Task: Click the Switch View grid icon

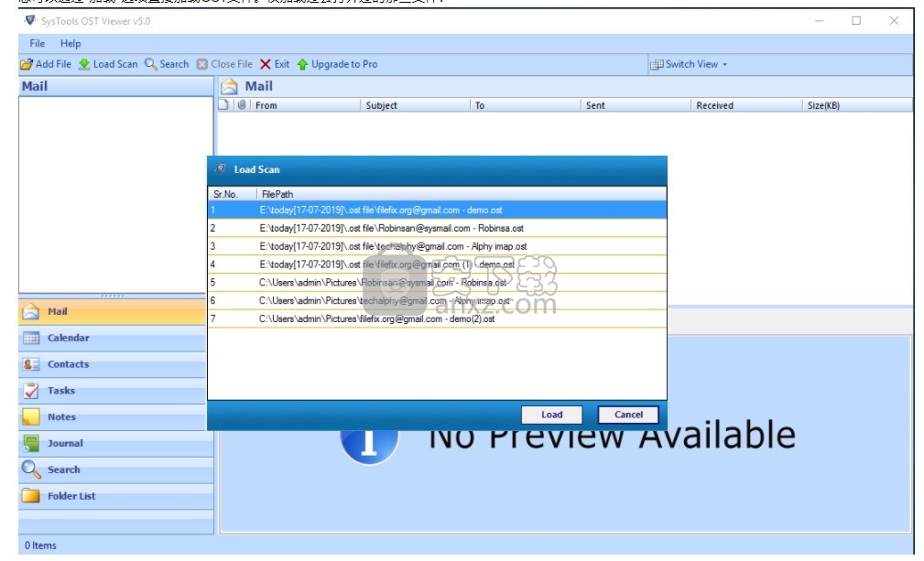Action: click(x=657, y=65)
